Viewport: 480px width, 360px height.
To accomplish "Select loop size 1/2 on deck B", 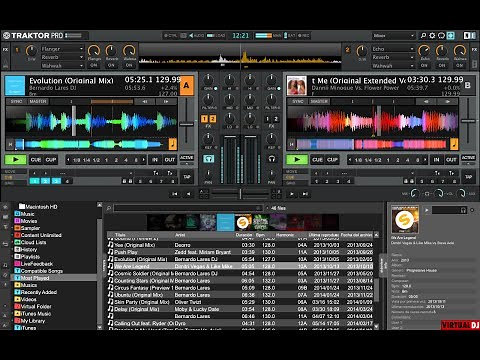I will [378, 160].
